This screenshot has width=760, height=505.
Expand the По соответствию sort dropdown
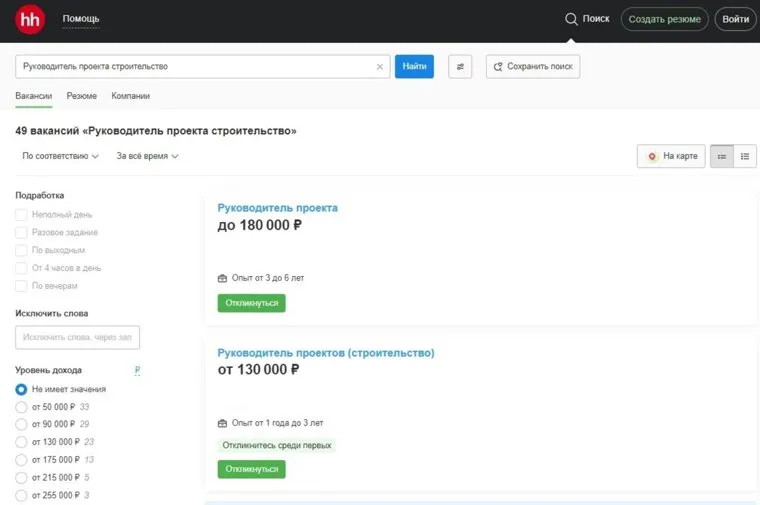pyautogui.click(x=60, y=156)
